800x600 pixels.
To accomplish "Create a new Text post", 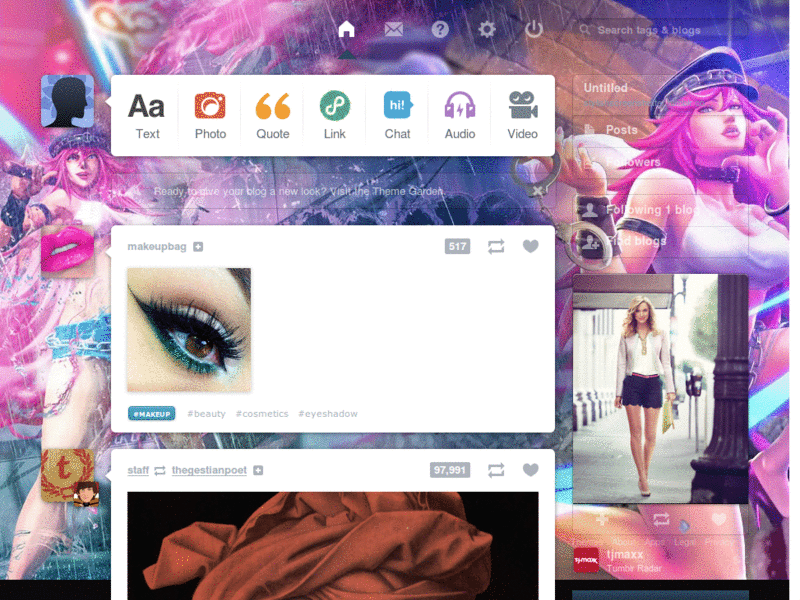I will tap(147, 116).
